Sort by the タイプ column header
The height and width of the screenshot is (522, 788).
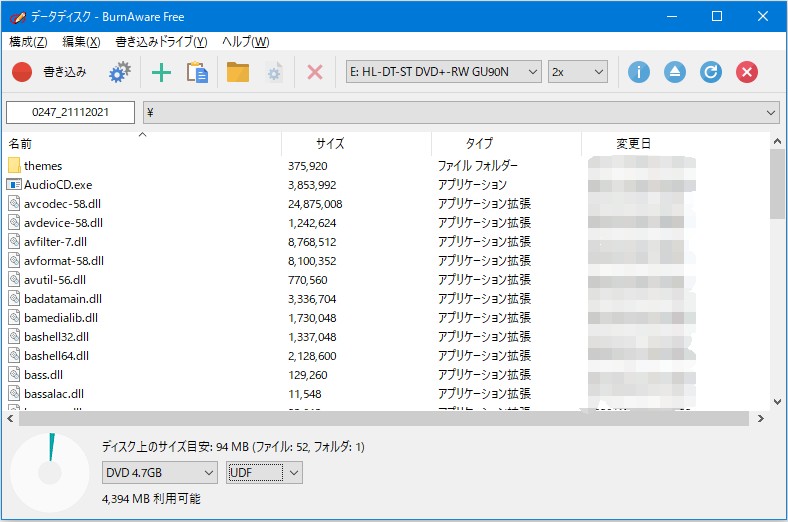[506, 144]
